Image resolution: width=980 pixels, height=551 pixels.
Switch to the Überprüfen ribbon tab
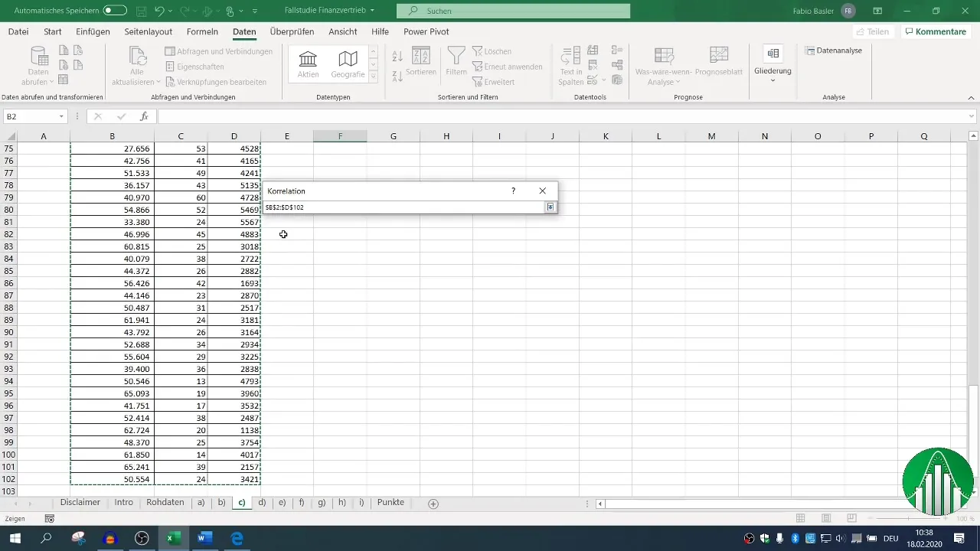[292, 31]
